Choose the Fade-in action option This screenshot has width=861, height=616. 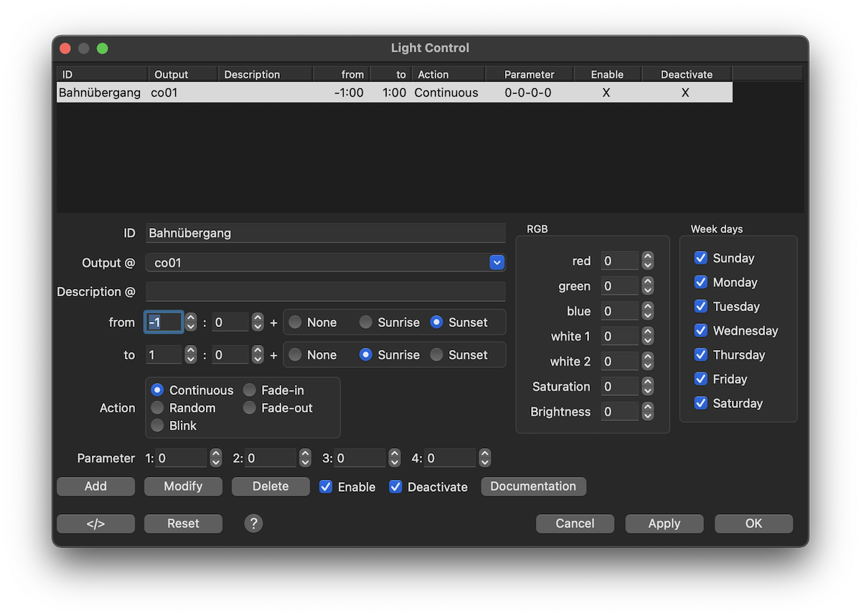pyautogui.click(x=249, y=390)
